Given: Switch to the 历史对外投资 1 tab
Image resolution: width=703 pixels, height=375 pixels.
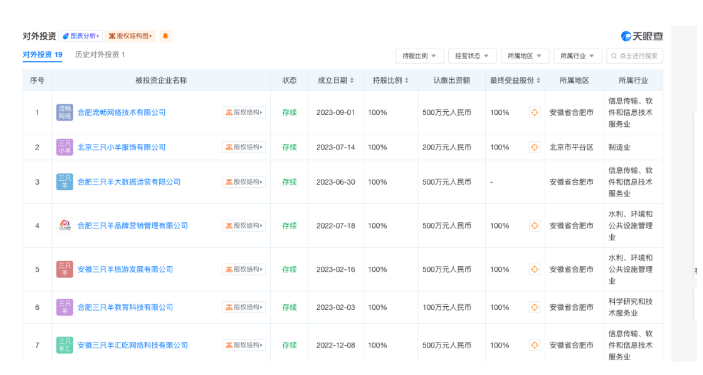Looking at the screenshot, I should (x=100, y=54).
